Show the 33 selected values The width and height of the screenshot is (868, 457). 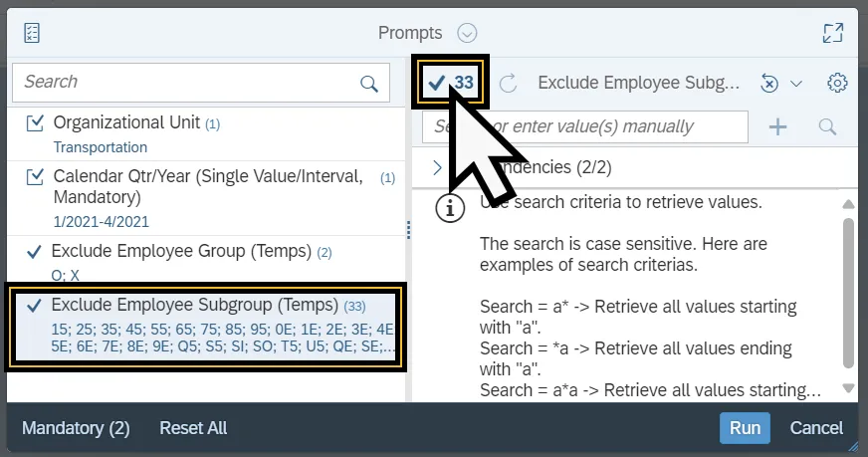click(x=451, y=83)
